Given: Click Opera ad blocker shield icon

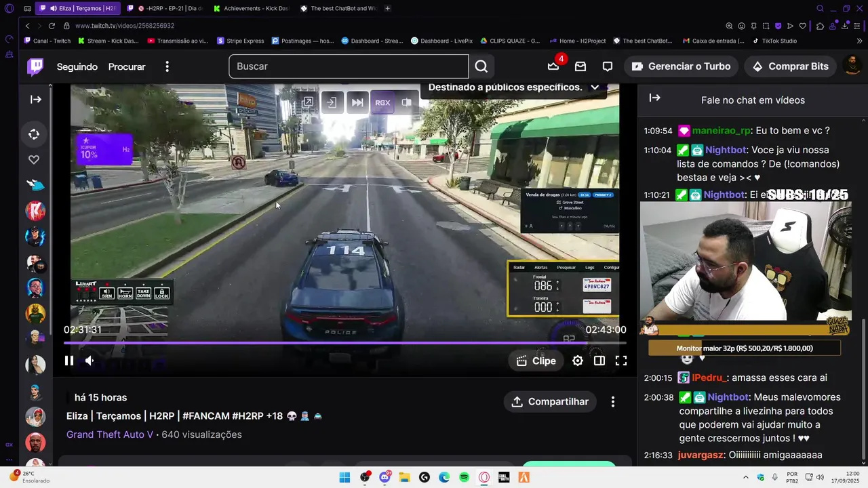Looking at the screenshot, I should 778,26.
